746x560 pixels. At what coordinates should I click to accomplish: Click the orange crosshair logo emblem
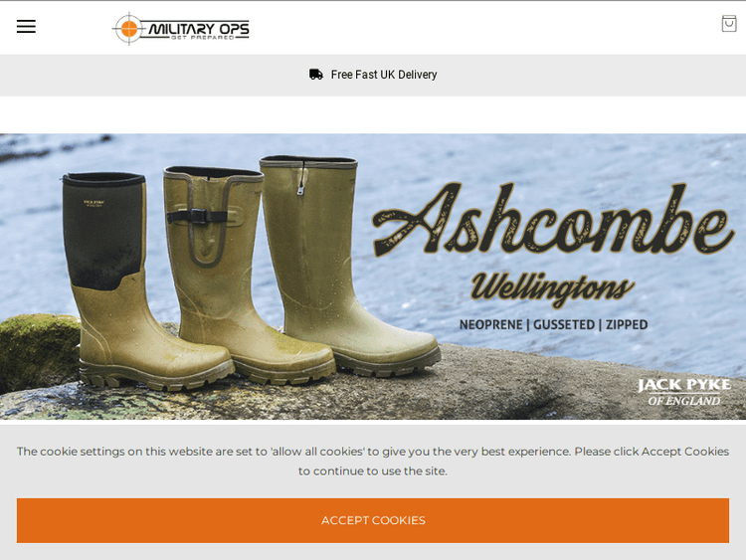coord(128,29)
